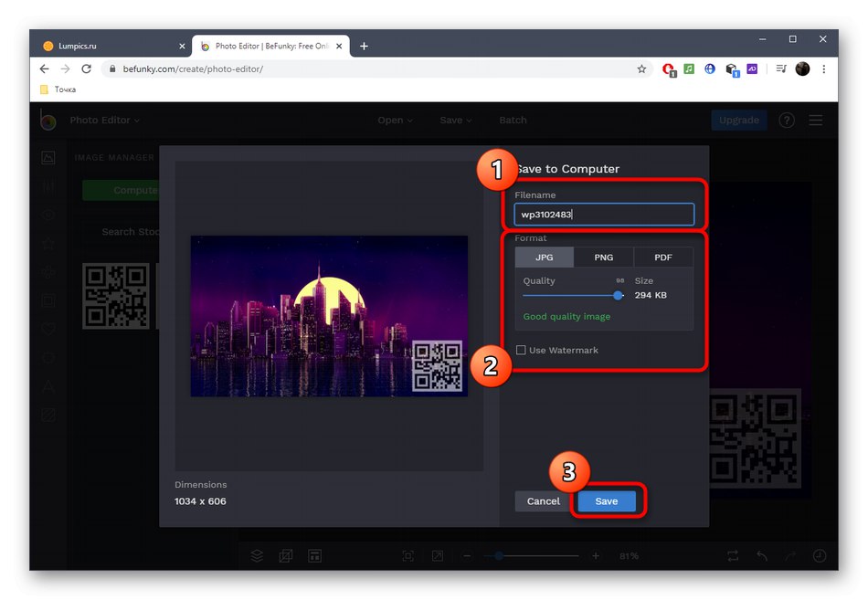Open the Save menu dropdown

455,121
